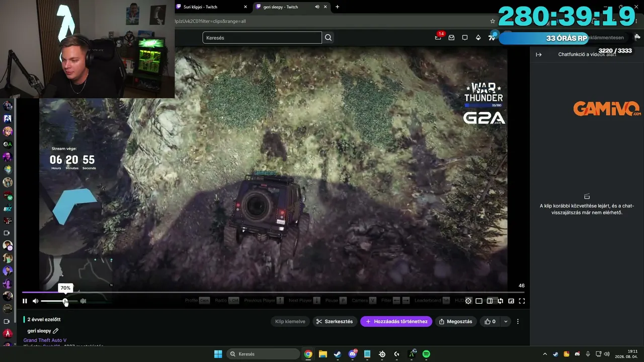Open the system tray volume control

pyautogui.click(x=607, y=354)
